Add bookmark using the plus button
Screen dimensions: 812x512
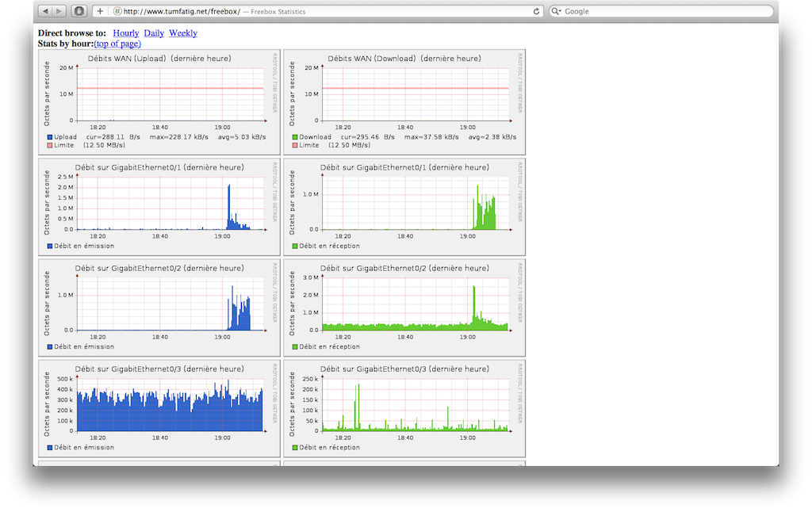point(100,11)
